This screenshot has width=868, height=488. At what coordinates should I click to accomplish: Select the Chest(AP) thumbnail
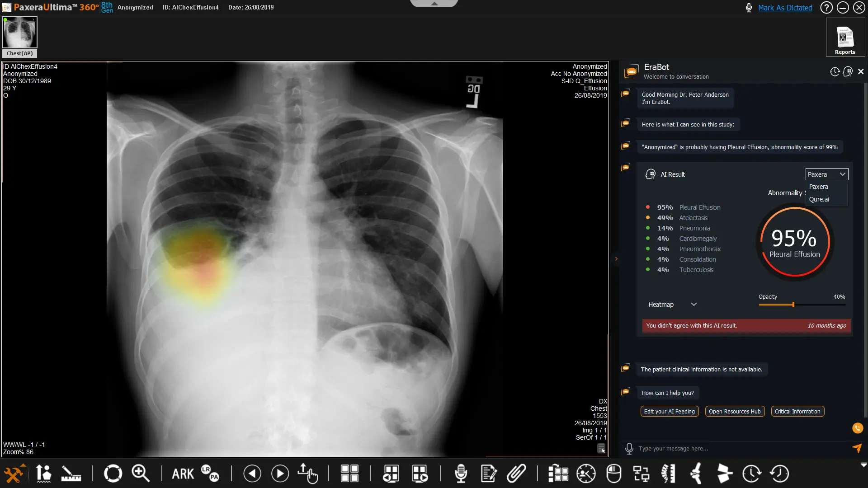[20, 37]
